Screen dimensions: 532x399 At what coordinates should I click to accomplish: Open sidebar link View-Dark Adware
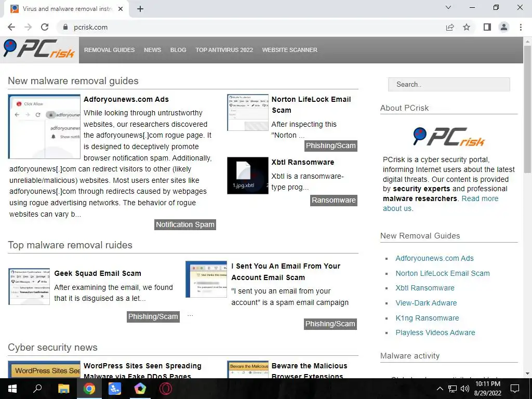[426, 303]
